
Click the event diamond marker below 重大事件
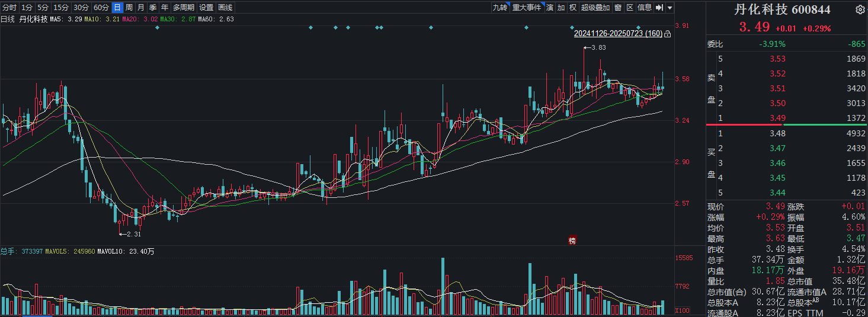[526, 27]
